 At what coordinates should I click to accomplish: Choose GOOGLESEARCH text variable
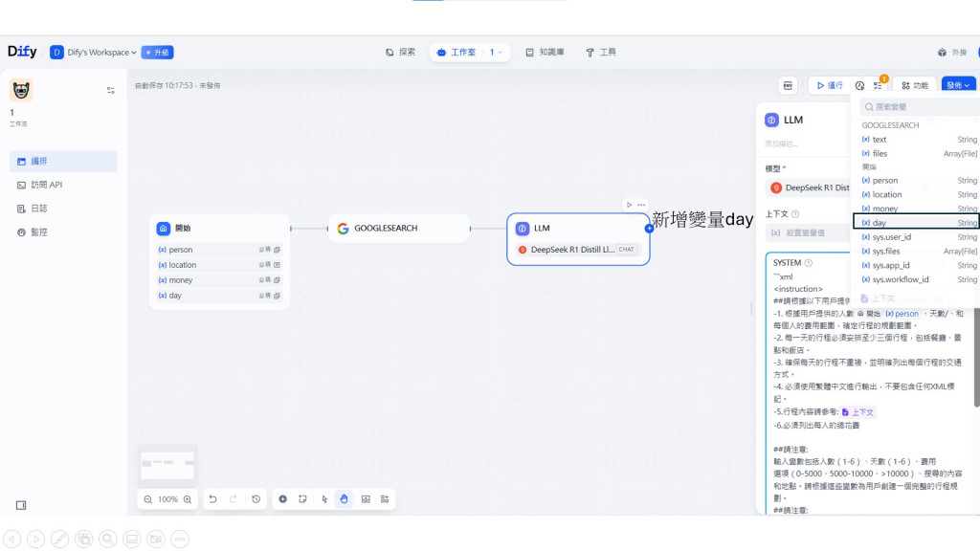click(x=919, y=140)
